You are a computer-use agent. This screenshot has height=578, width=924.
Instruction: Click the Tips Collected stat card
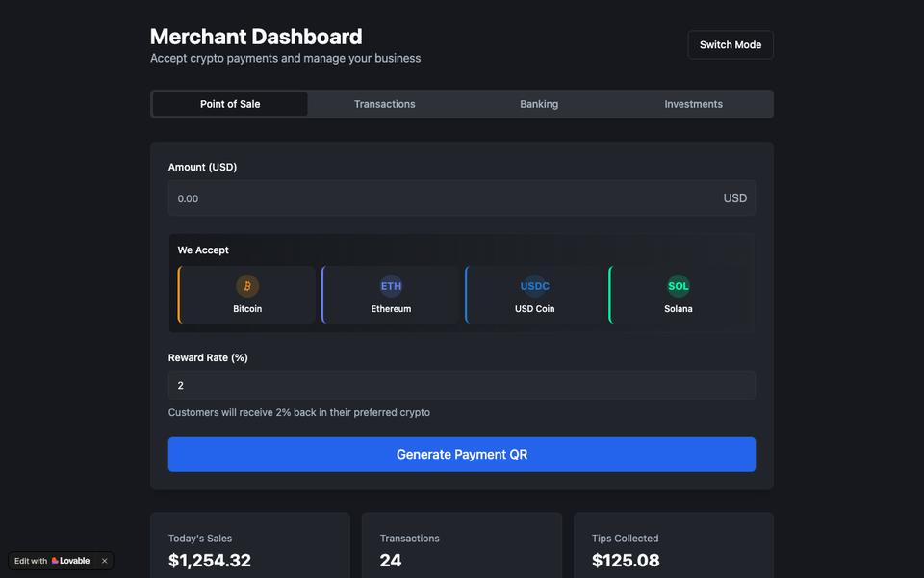[673, 545]
